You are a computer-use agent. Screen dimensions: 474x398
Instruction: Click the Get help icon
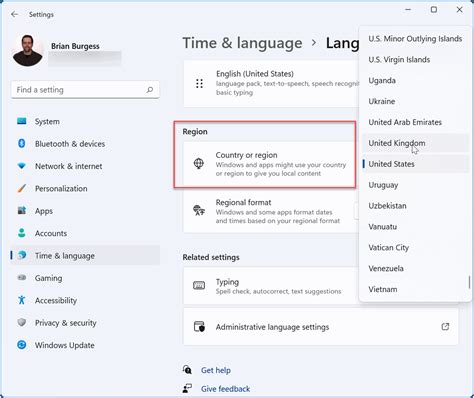tap(187, 369)
